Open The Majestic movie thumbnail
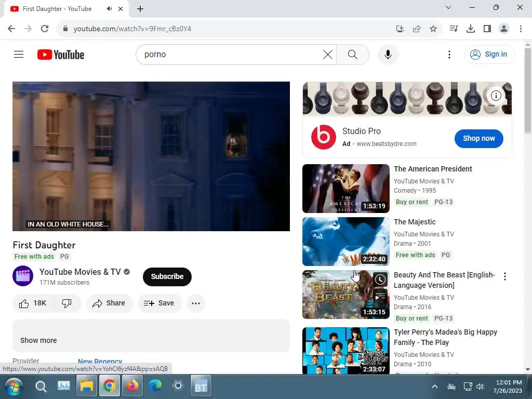The image size is (532, 399). (345, 242)
